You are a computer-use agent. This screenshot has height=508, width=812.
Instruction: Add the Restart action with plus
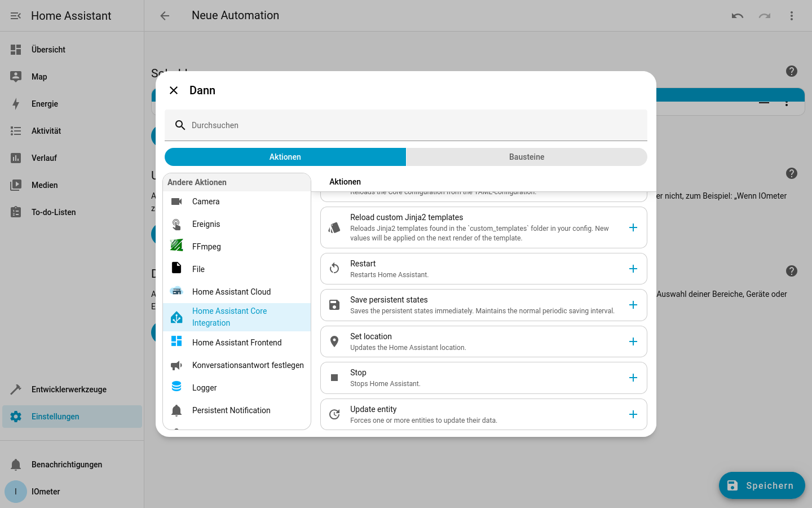click(633, 269)
